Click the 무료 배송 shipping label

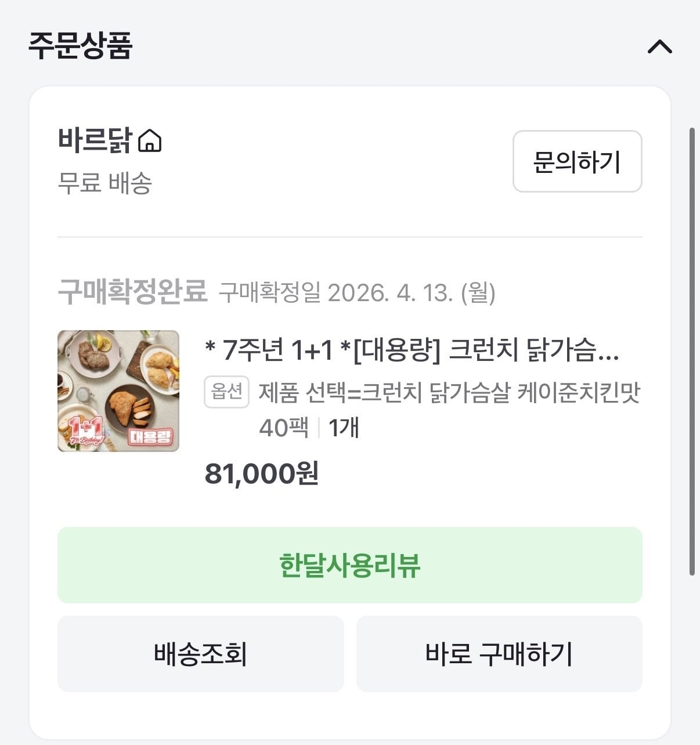(104, 183)
